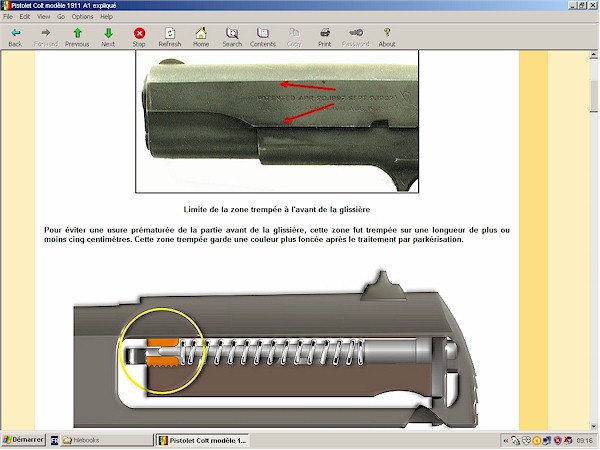600x450 pixels.
Task: Open the Go menu
Action: (x=61, y=16)
